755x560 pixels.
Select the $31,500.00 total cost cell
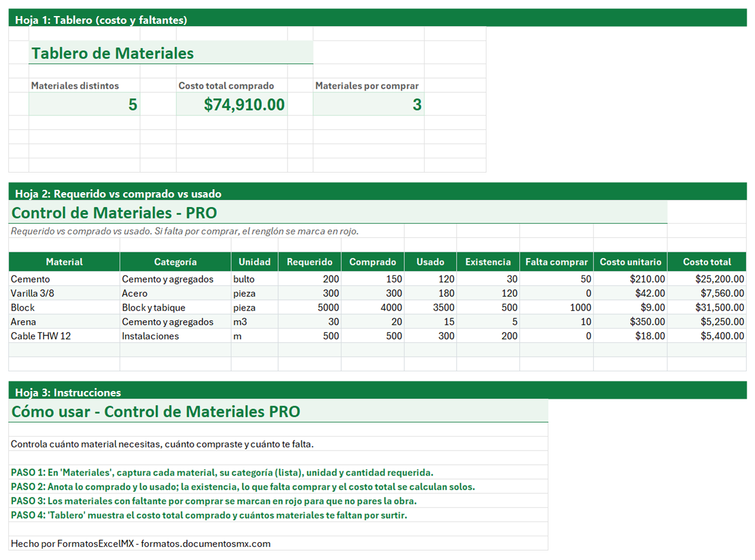tap(707, 308)
